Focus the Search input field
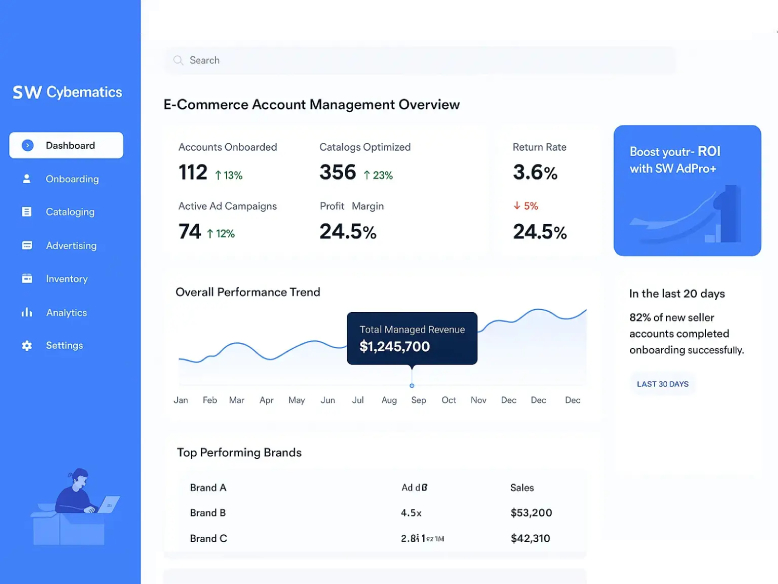Image resolution: width=778 pixels, height=584 pixels. point(420,60)
